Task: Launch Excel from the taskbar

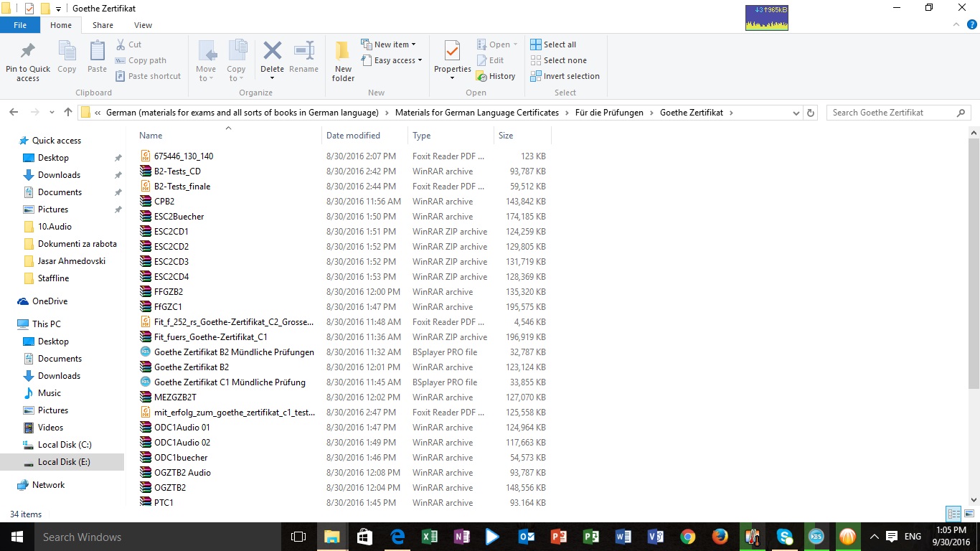Action: tap(429, 537)
